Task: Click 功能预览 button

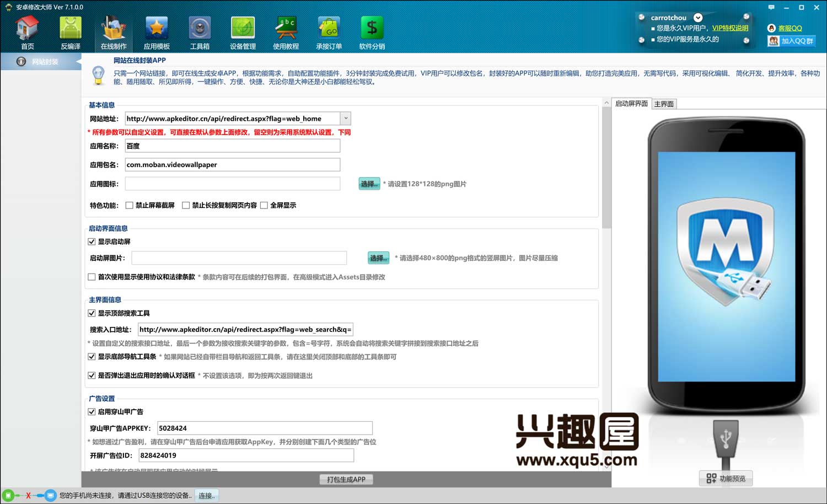Action: tap(726, 479)
